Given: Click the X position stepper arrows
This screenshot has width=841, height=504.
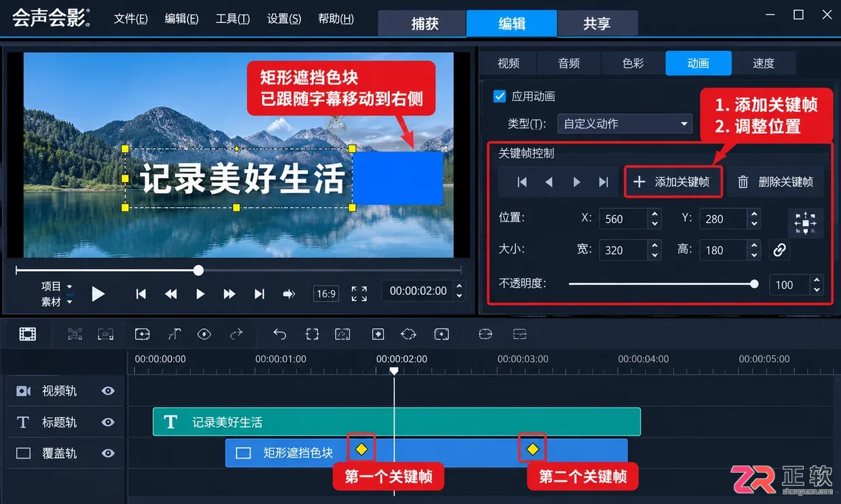Looking at the screenshot, I should point(654,219).
